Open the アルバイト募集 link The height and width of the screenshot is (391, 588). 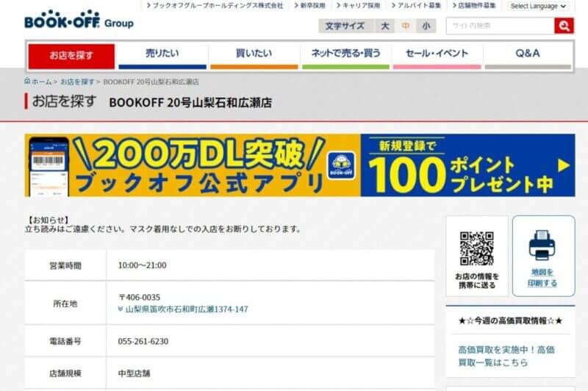click(416, 6)
